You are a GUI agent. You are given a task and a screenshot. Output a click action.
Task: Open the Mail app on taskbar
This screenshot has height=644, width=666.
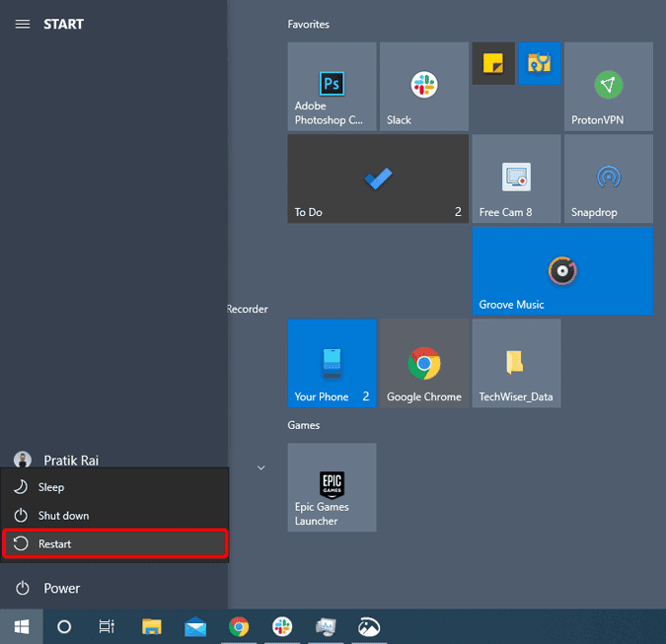tap(195, 626)
